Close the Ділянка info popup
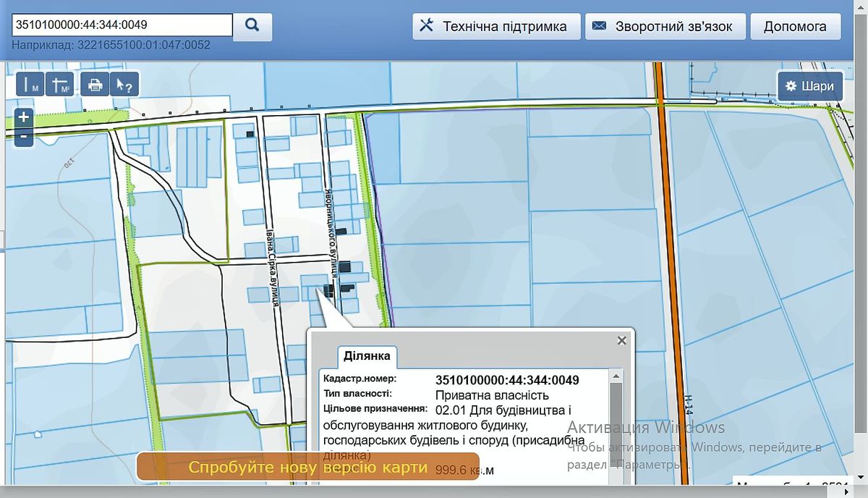 coord(621,341)
